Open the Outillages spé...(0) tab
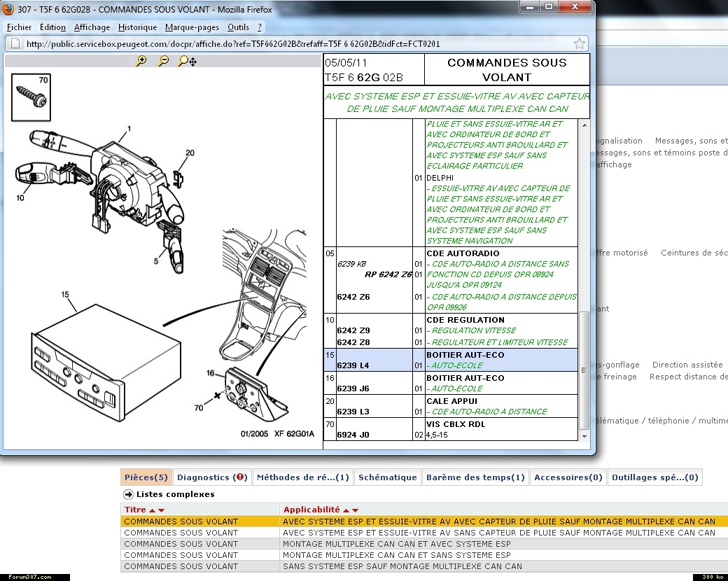 654,477
